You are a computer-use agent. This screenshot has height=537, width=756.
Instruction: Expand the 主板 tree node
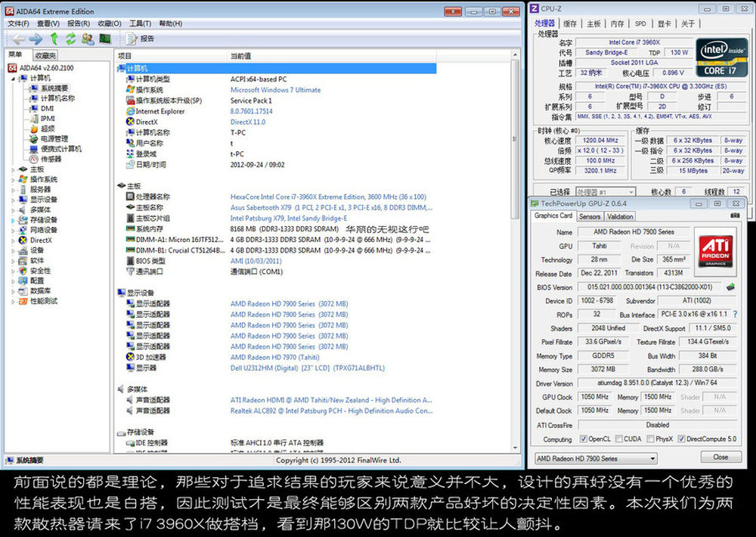click(x=13, y=170)
